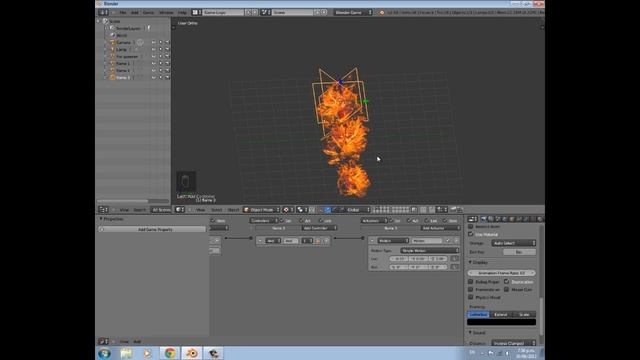This screenshot has width=640, height=360.
Task: Toggle selectability arrow icon for flame 1
Action: click(160, 64)
